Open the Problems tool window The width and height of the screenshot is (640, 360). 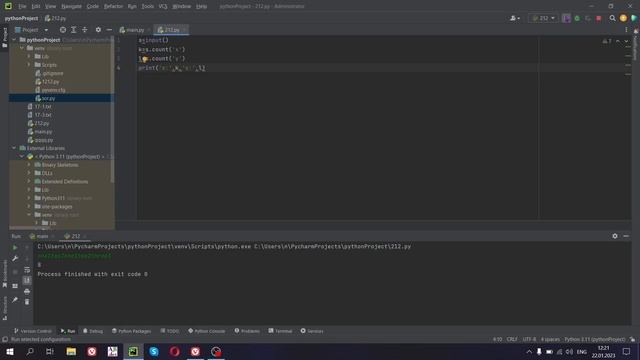pyautogui.click(x=247, y=331)
